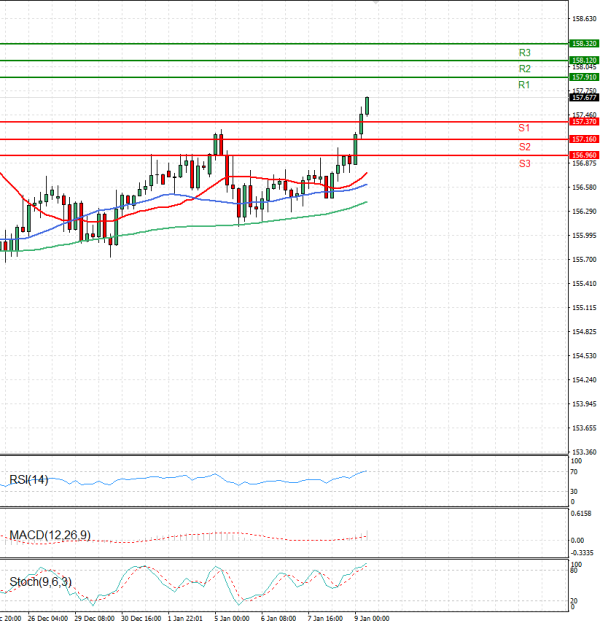This screenshot has width=600, height=626.
Task: Select the 157.910 price tag on axis
Action: (x=583, y=77)
